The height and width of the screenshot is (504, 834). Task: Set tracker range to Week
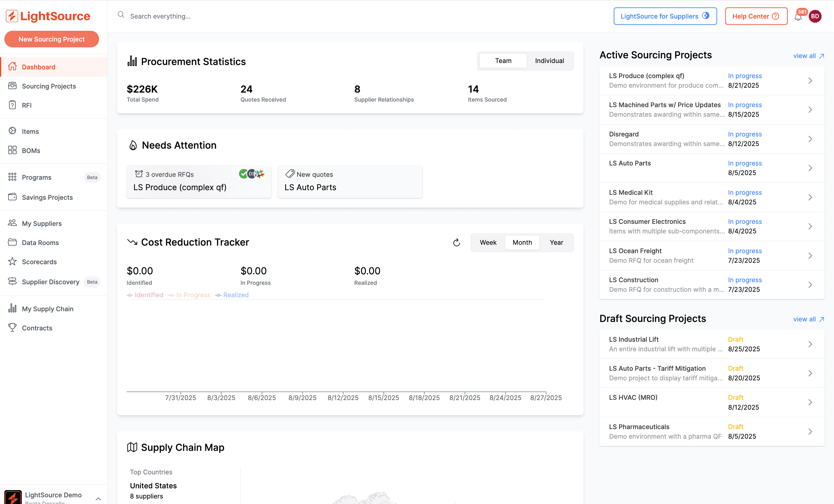point(488,242)
